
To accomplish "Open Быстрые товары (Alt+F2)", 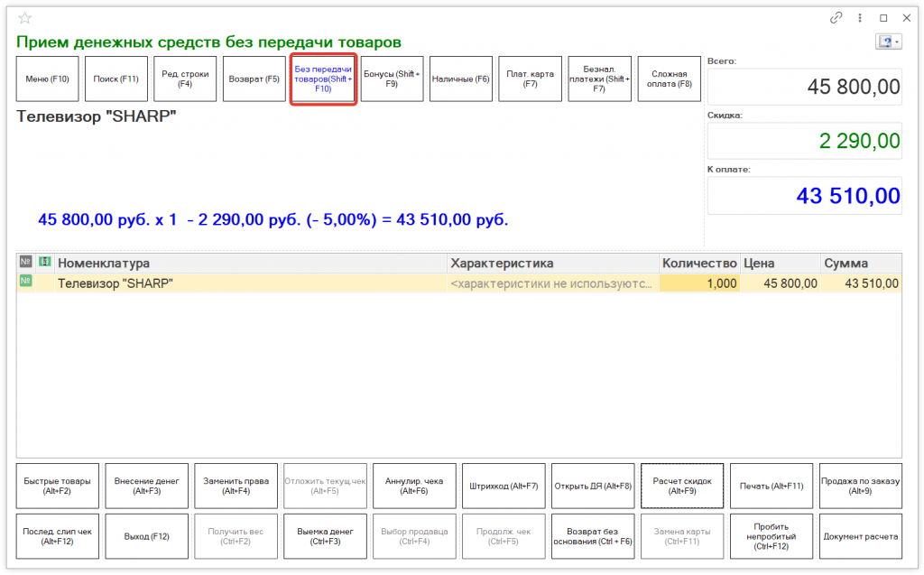I will 58,487.
